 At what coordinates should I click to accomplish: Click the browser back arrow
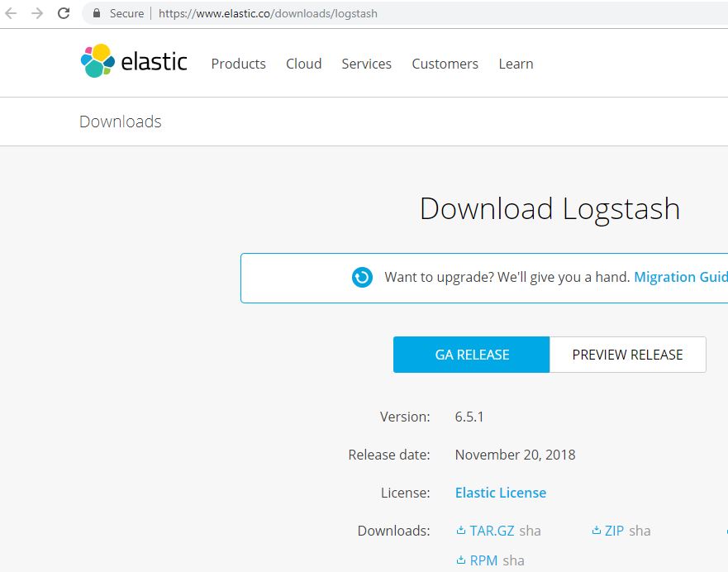(11, 13)
